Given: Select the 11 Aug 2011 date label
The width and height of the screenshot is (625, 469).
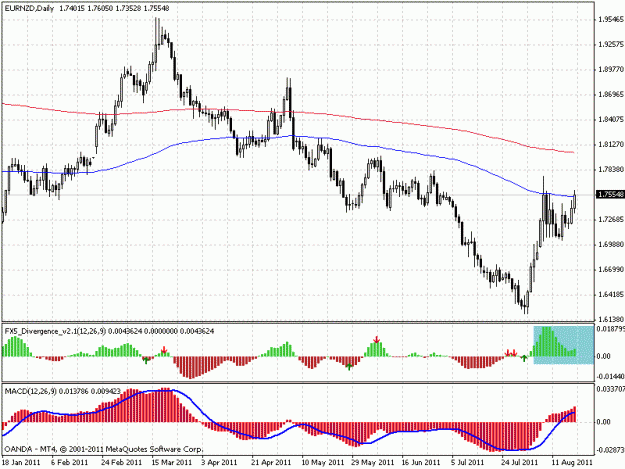Looking at the screenshot, I should [x=572, y=463].
